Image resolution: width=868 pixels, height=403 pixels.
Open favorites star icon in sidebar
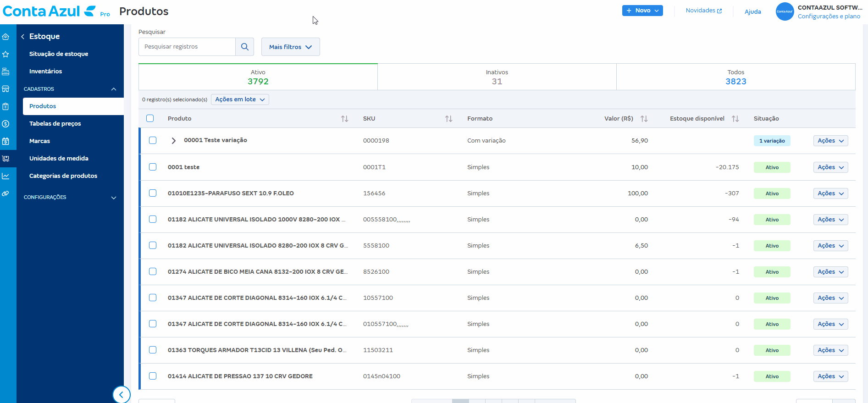click(6, 54)
